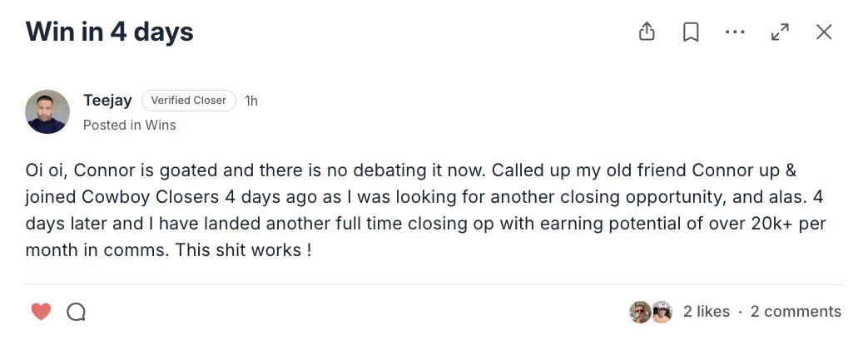868x340 pixels.
Task: Click the second liker avatar
Action: (x=662, y=313)
